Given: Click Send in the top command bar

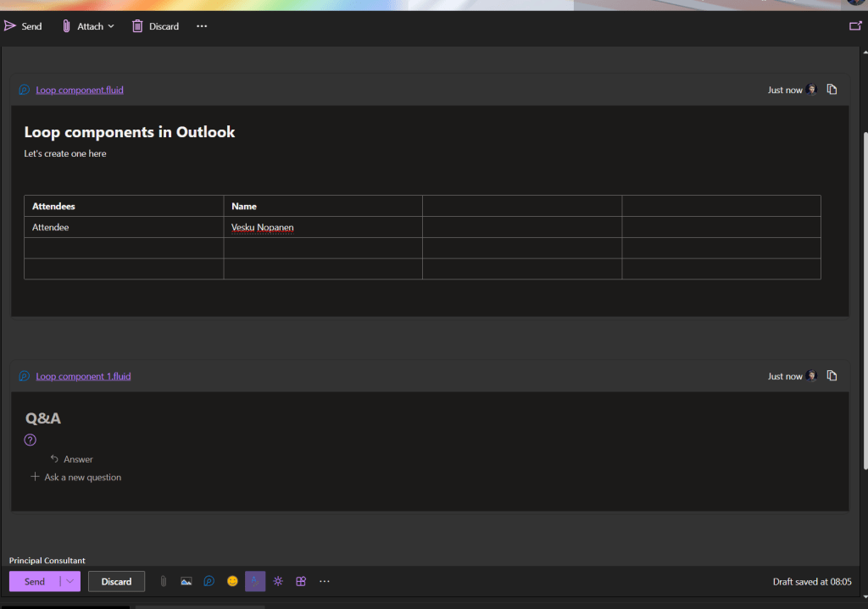Looking at the screenshot, I should point(24,26).
